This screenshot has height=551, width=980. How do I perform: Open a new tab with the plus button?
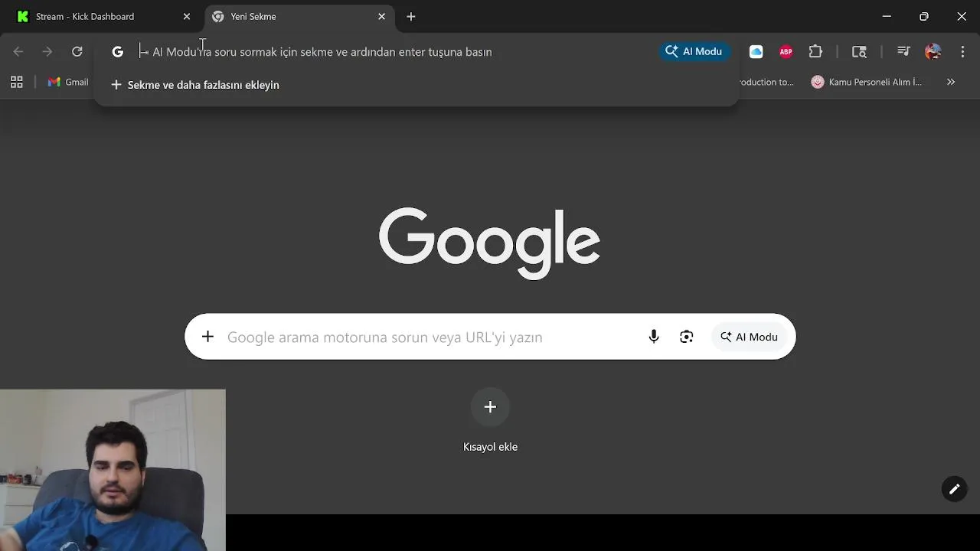pos(411,16)
